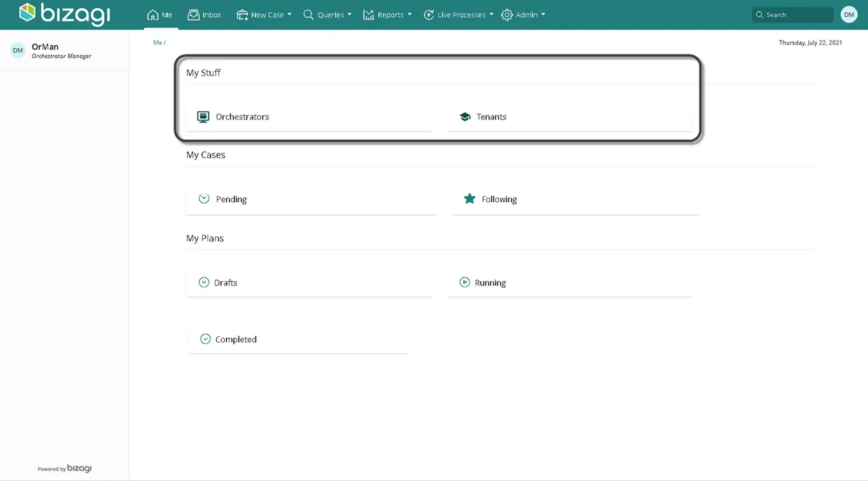The height and width of the screenshot is (481, 868).
Task: Expand the Live Processes dropdown
Action: (458, 15)
